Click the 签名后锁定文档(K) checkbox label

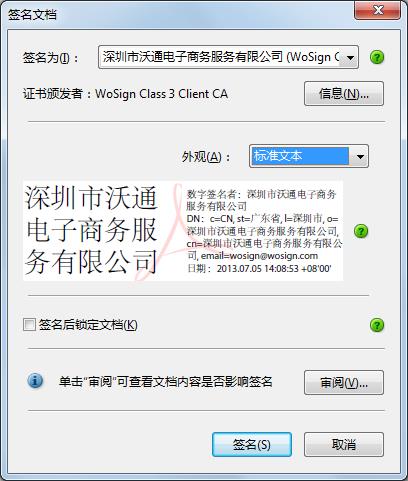(88, 325)
